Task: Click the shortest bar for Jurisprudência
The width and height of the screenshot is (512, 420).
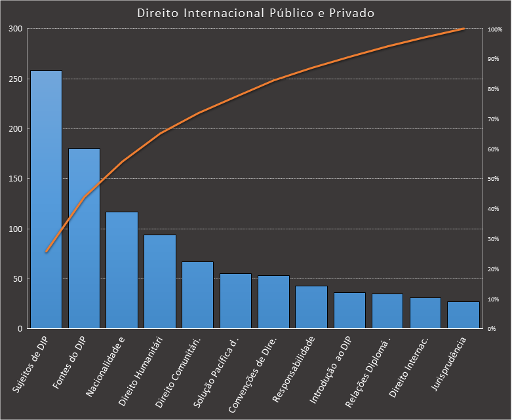Action: tap(463, 315)
